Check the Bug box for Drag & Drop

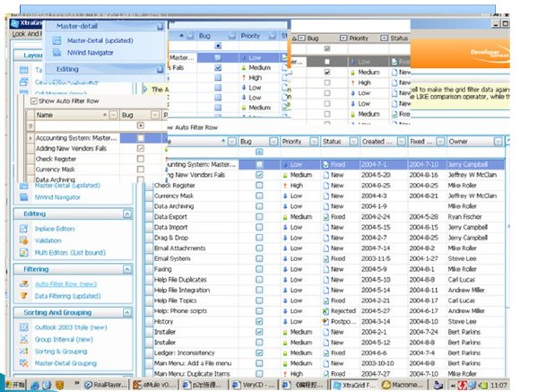pos(259,238)
